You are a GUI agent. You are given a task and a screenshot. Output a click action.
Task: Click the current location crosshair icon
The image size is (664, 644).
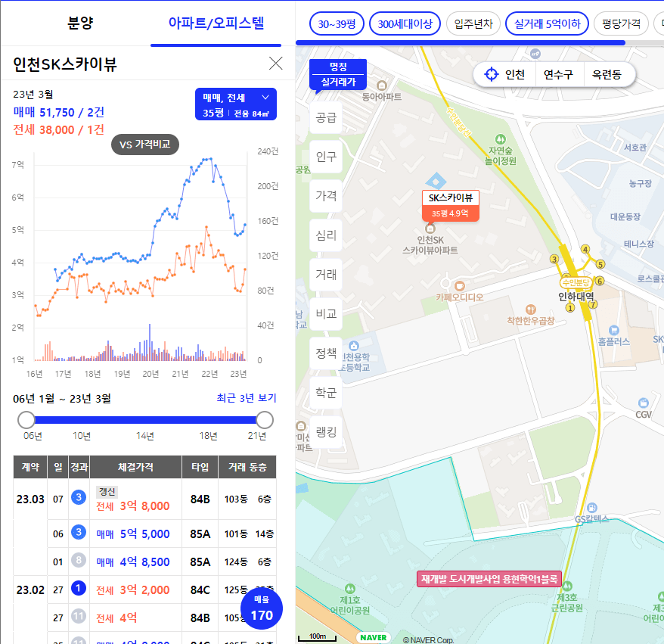click(492, 74)
